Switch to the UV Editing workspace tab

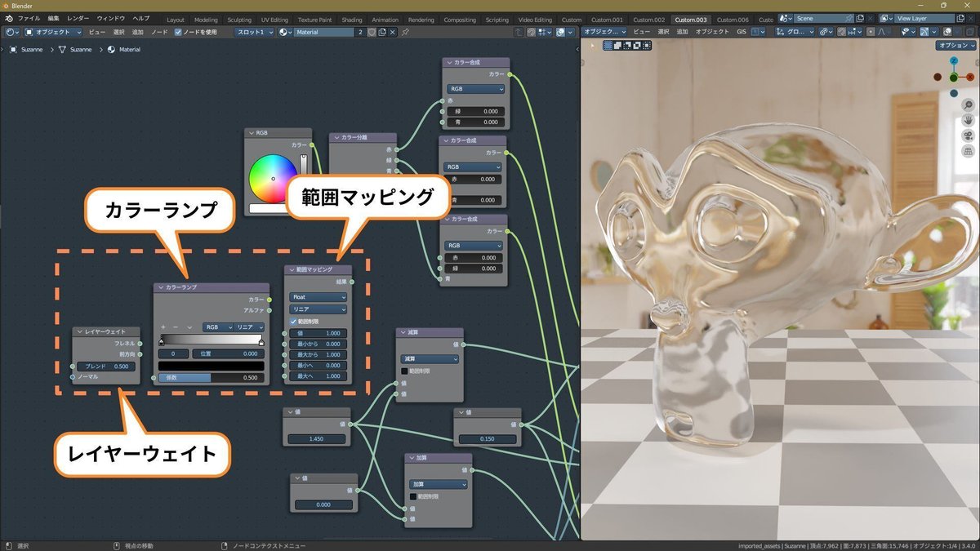(274, 20)
